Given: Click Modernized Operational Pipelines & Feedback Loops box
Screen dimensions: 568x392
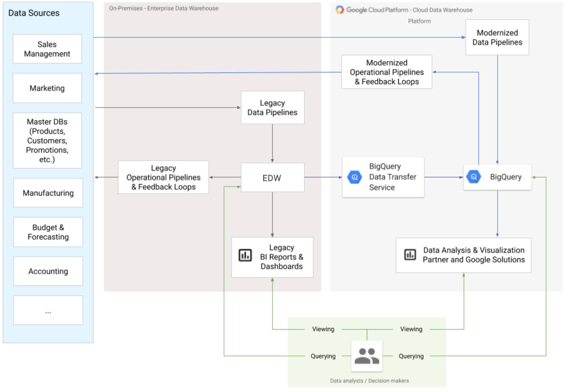Looking at the screenshot, I should [387, 72].
